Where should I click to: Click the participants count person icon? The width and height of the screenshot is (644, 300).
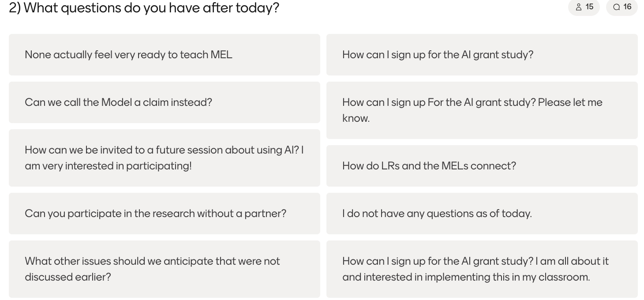pos(579,7)
